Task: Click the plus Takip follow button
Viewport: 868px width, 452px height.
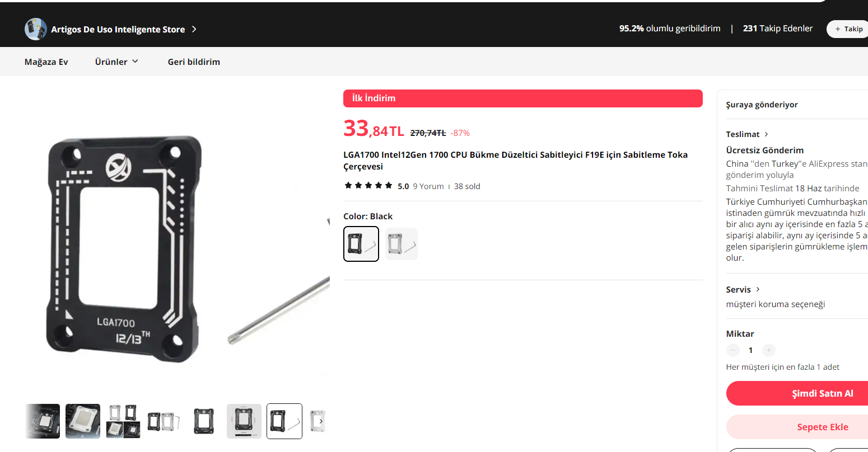Action: [x=849, y=29]
